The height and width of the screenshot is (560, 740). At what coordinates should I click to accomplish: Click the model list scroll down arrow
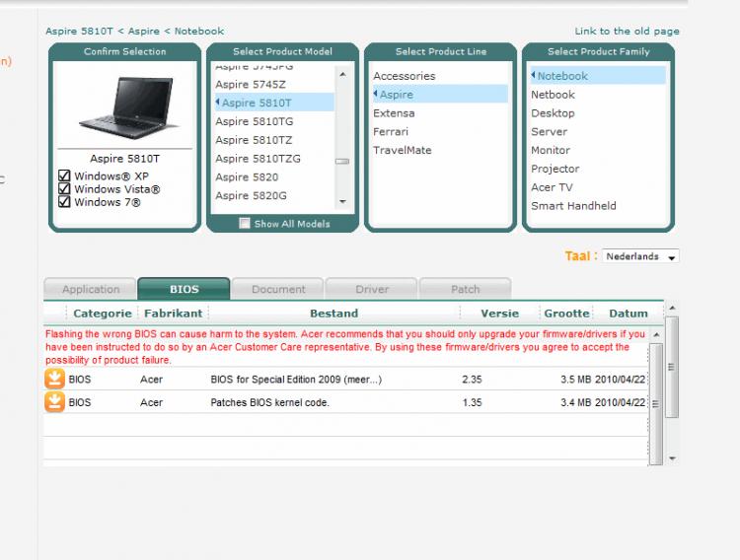[342, 201]
